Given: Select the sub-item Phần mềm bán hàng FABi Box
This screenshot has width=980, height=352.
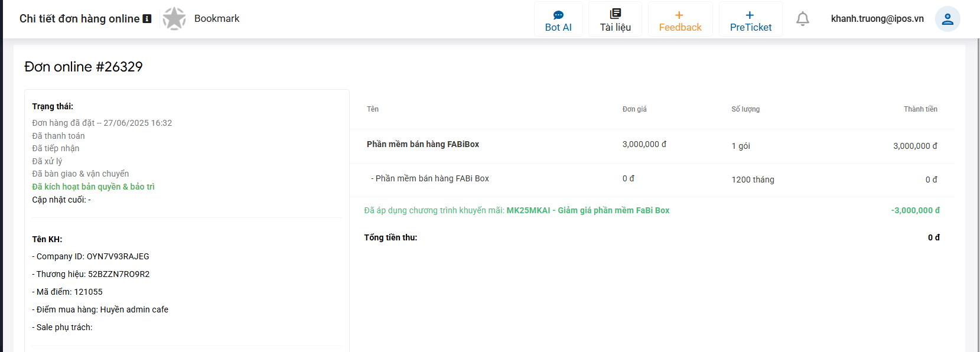Looking at the screenshot, I should [430, 178].
